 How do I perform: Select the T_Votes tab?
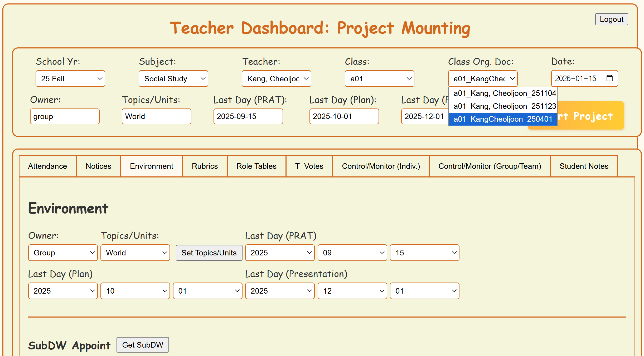coord(309,166)
